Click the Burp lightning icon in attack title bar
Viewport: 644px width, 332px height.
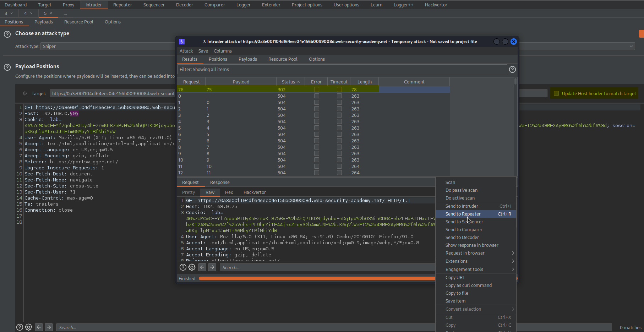click(x=182, y=42)
